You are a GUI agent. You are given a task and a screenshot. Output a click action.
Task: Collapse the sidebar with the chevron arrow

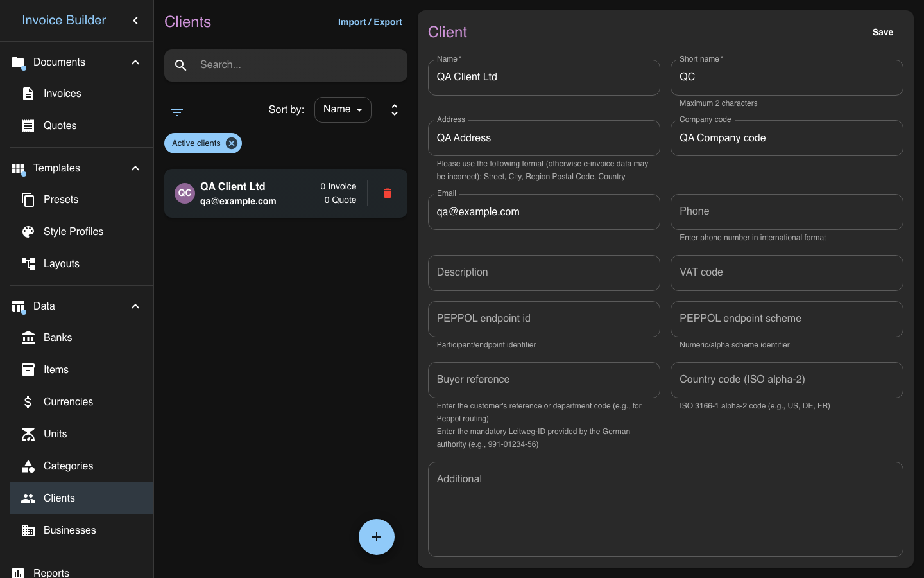click(135, 21)
